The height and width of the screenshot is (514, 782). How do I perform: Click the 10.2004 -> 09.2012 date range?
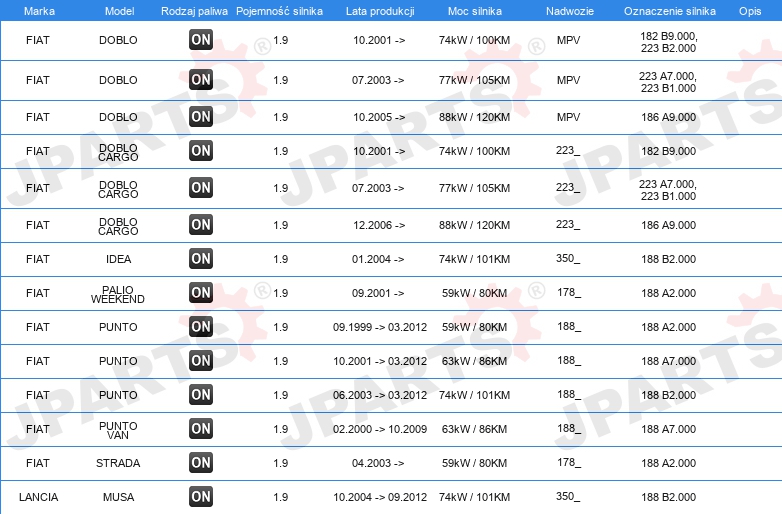[380, 497]
